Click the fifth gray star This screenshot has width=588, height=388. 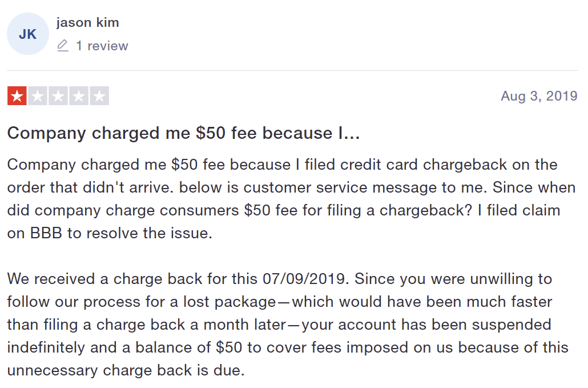click(99, 96)
